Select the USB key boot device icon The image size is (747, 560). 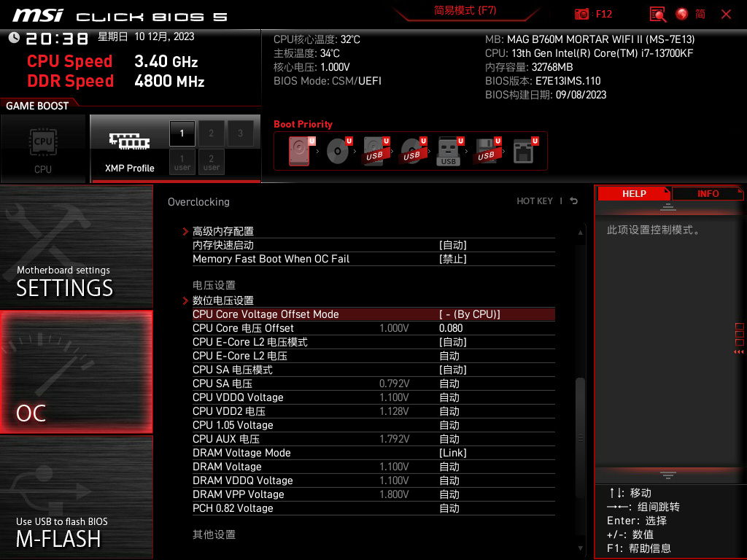449,152
